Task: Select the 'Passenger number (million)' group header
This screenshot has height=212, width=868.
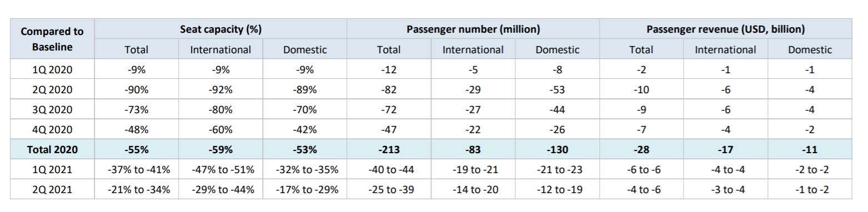Action: 473,29
